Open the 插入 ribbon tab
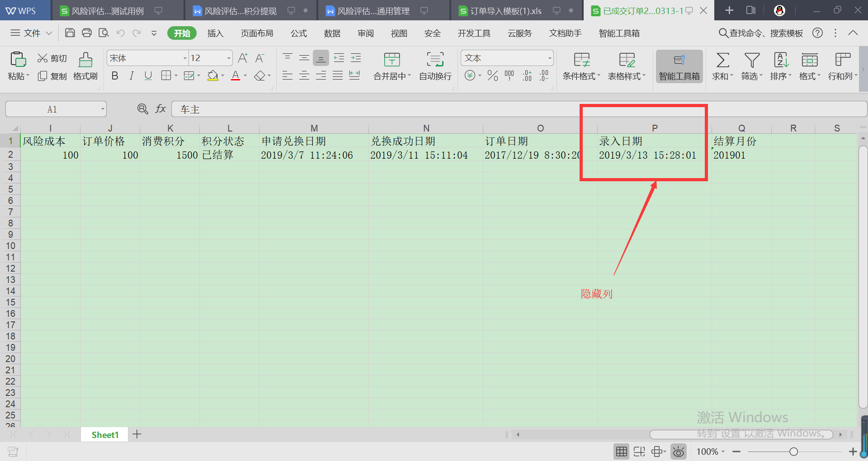Image resolution: width=868 pixels, height=461 pixels. (215, 33)
